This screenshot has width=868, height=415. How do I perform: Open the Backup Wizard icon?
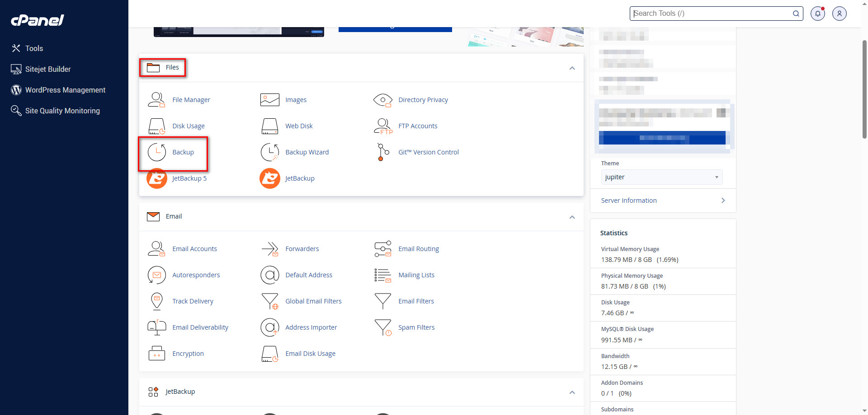(x=269, y=152)
